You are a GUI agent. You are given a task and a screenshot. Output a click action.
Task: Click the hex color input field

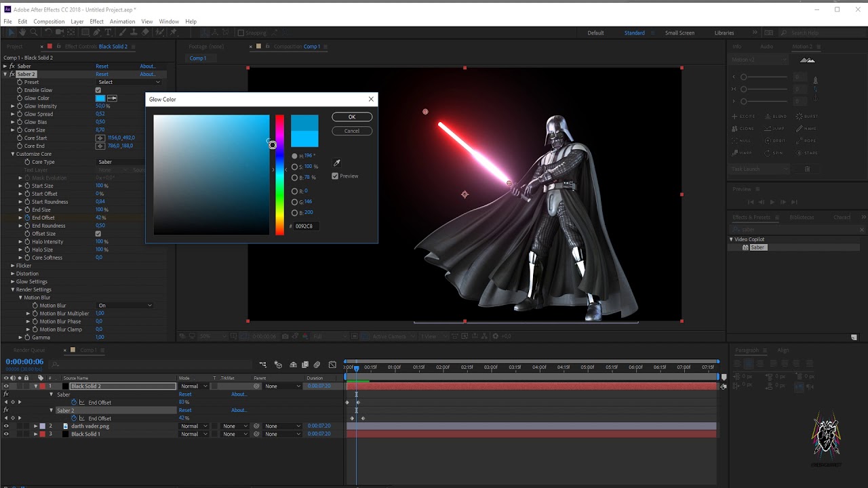tap(306, 226)
